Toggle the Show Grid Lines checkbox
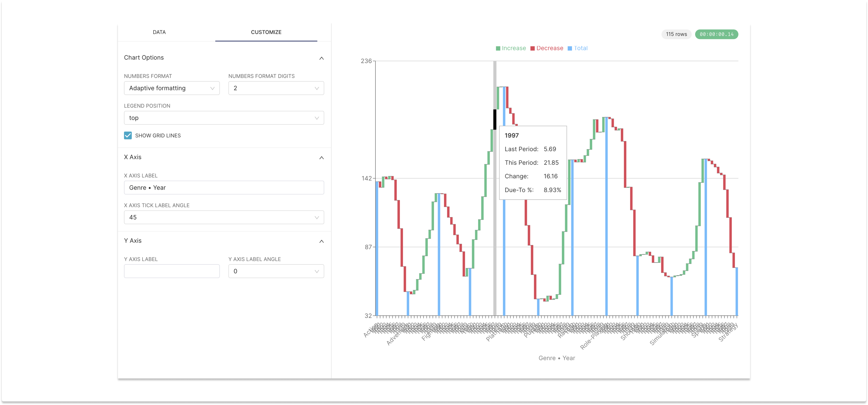Screen dimensions: 868x405 [x=128, y=135]
